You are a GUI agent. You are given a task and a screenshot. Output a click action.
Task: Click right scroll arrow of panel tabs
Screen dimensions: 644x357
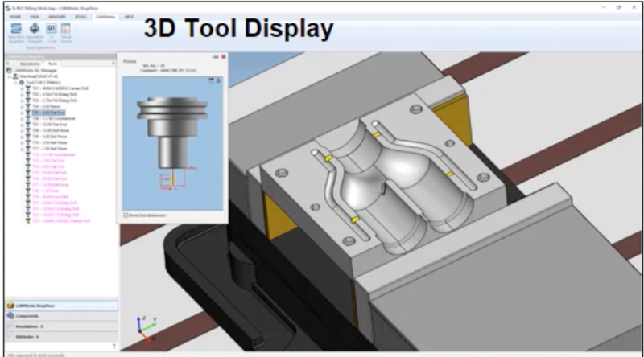(114, 64)
